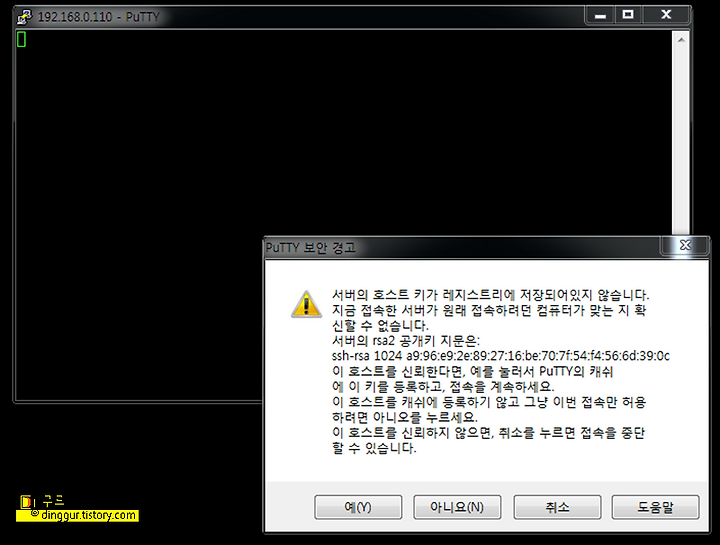Screen dimensions: 720x545
Task: Click the '하려면 아니오를 누르세요.' line
Action: [x=405, y=417]
